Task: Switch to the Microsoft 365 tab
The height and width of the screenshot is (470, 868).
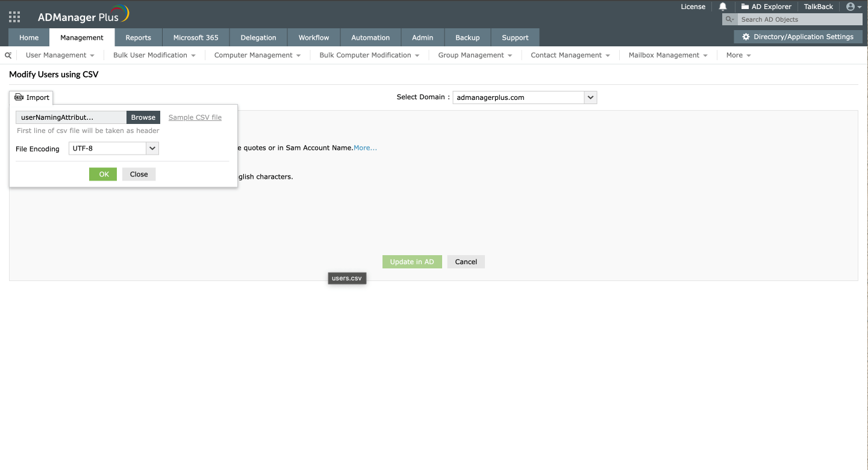Action: 196,37
